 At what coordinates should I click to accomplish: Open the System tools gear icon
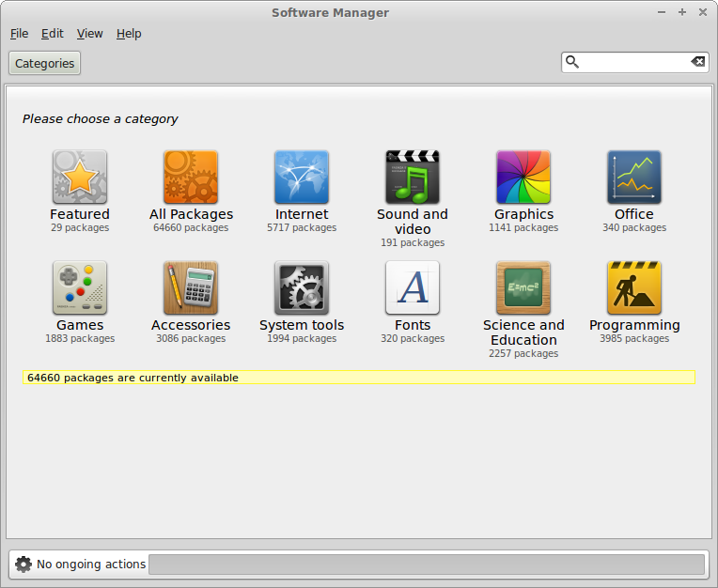click(302, 287)
